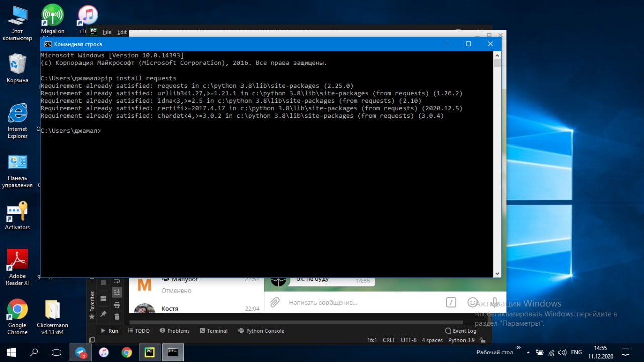Open the Event Log in PyCharm
The image size is (644, 362).
[461, 331]
